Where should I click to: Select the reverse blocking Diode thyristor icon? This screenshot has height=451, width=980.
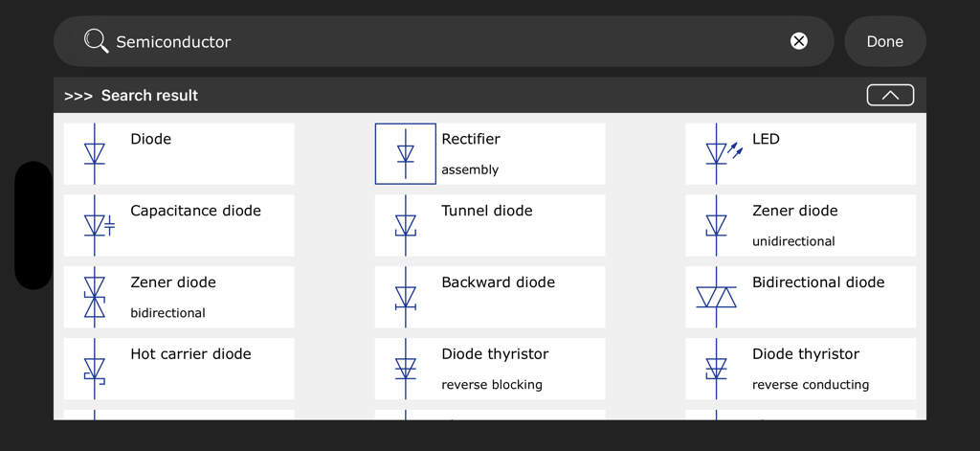click(406, 369)
